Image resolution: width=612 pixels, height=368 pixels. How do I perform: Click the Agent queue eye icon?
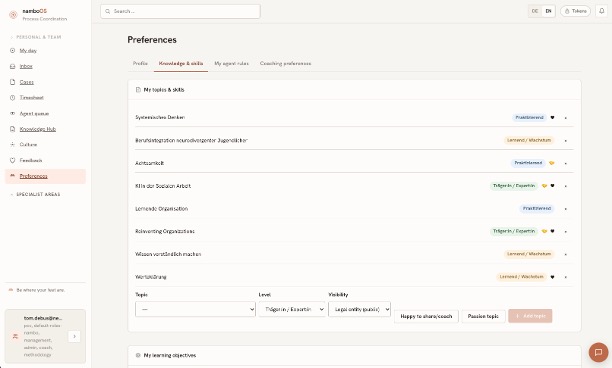(x=12, y=114)
